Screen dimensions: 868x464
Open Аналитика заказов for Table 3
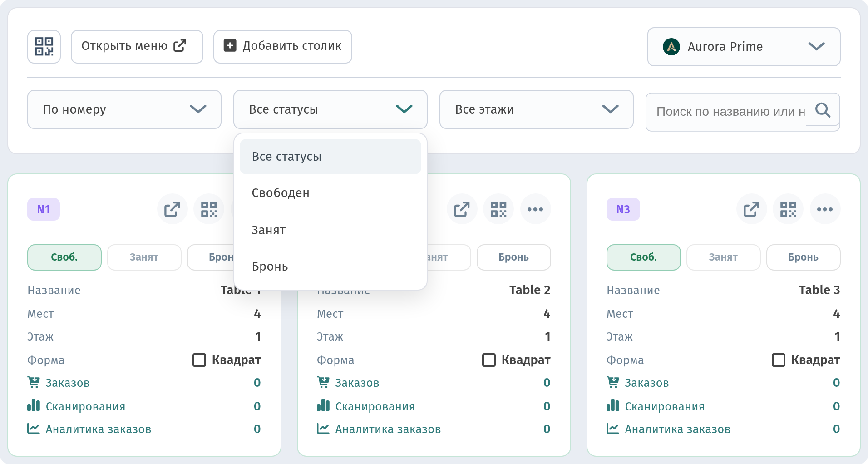click(x=678, y=429)
